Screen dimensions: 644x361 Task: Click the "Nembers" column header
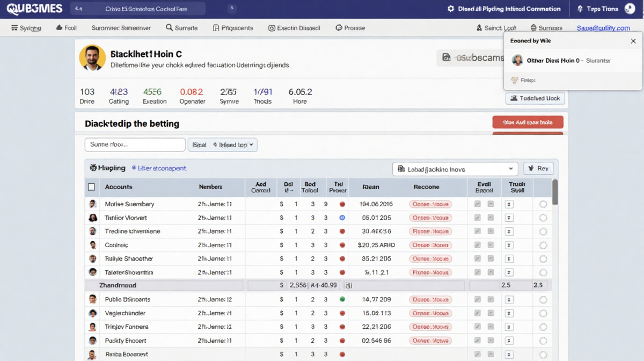coord(210,187)
